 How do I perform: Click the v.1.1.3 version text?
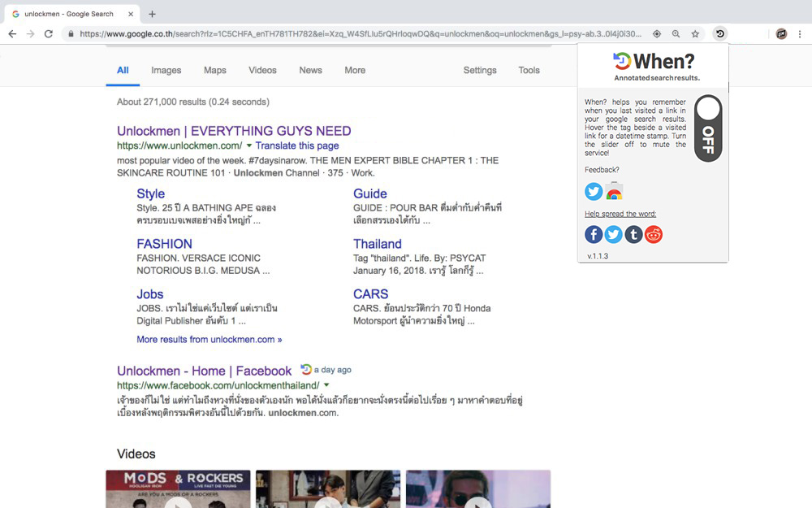pos(598,256)
